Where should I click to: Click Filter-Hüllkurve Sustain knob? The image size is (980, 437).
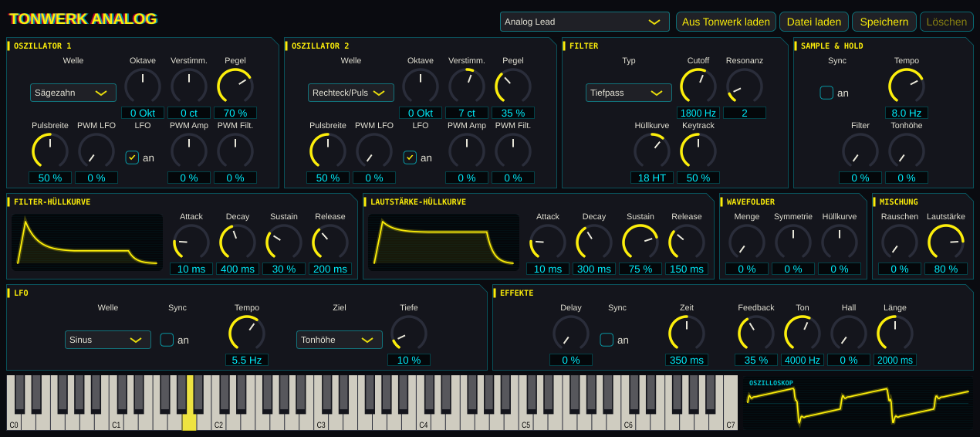(x=284, y=242)
